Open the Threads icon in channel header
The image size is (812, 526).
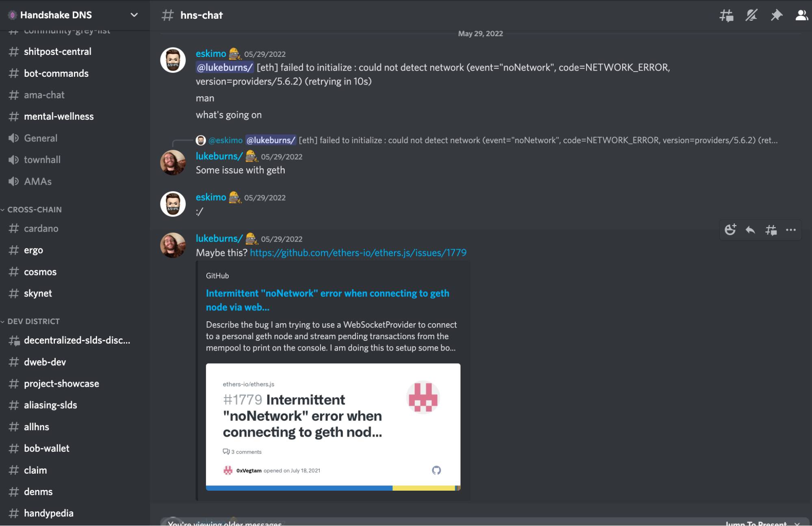[726, 15]
